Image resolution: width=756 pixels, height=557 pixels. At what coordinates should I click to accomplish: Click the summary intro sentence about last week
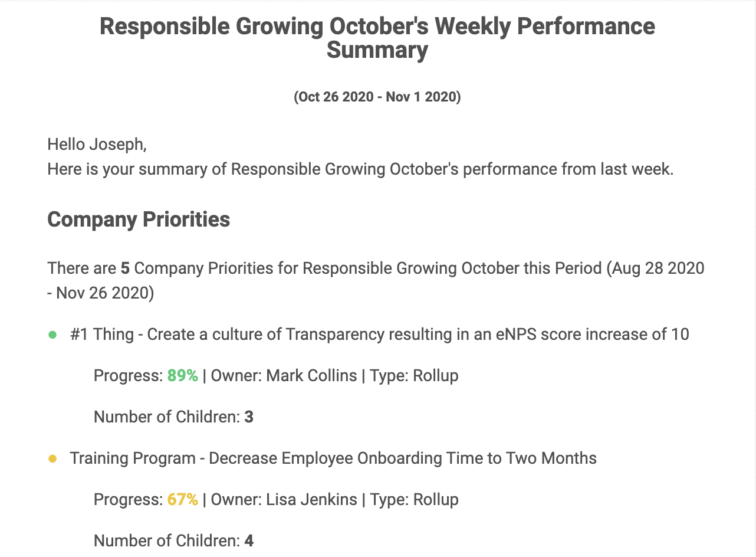click(x=360, y=169)
